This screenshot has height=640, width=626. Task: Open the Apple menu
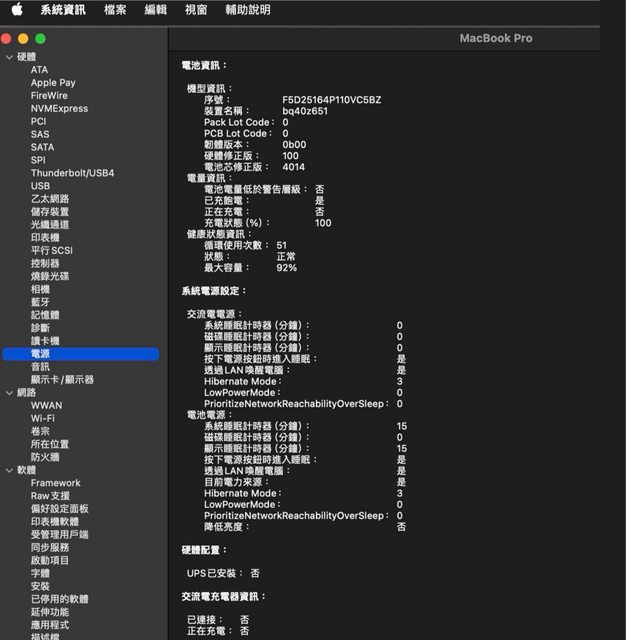pos(17,9)
